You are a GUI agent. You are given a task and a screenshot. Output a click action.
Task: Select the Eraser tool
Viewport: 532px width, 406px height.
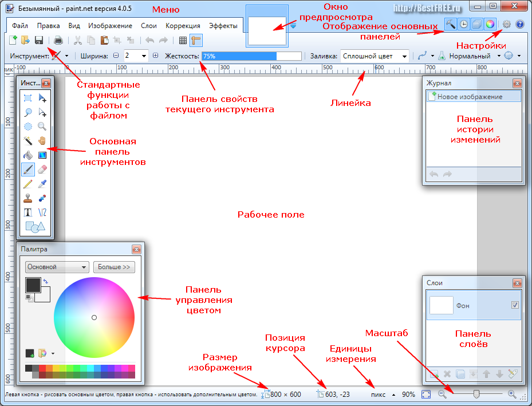click(x=42, y=170)
